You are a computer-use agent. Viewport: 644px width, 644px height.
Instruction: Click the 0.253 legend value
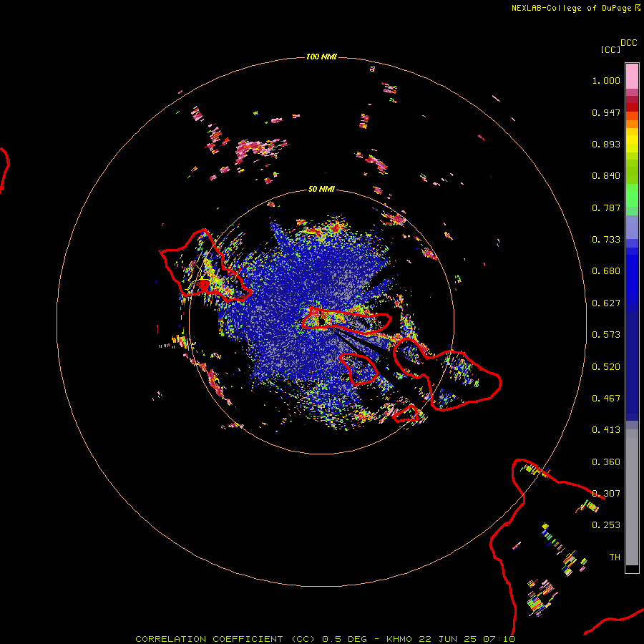pyautogui.click(x=606, y=525)
